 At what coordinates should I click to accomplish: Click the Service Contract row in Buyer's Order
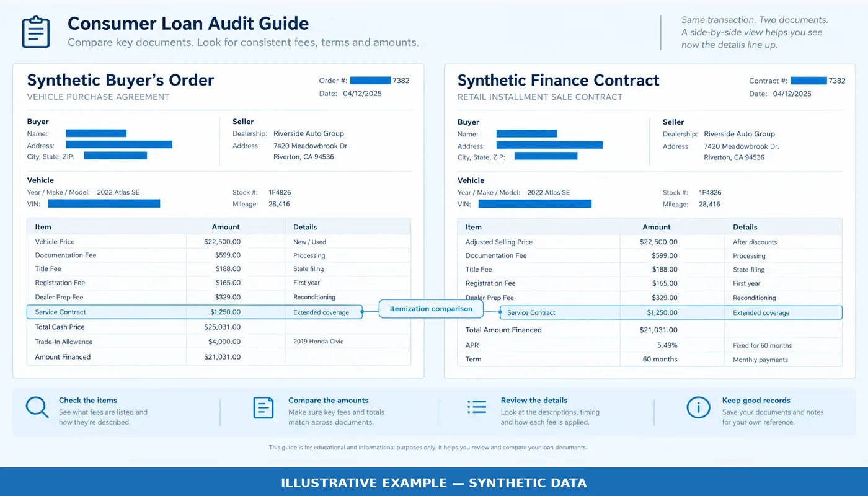pyautogui.click(x=196, y=312)
